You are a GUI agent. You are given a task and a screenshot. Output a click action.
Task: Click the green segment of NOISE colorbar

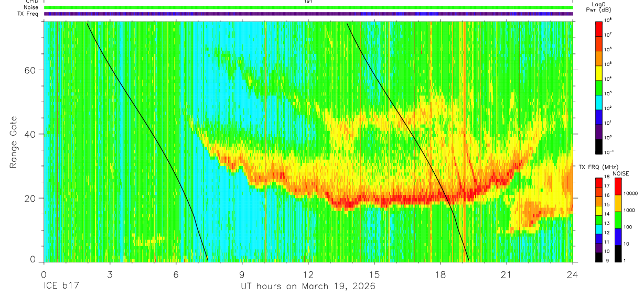(618, 219)
